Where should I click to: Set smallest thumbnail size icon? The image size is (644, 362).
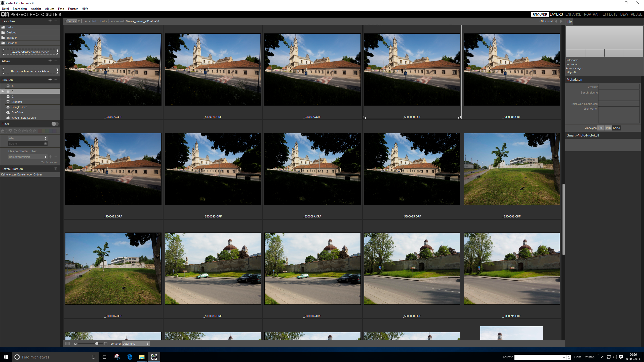tap(75, 344)
